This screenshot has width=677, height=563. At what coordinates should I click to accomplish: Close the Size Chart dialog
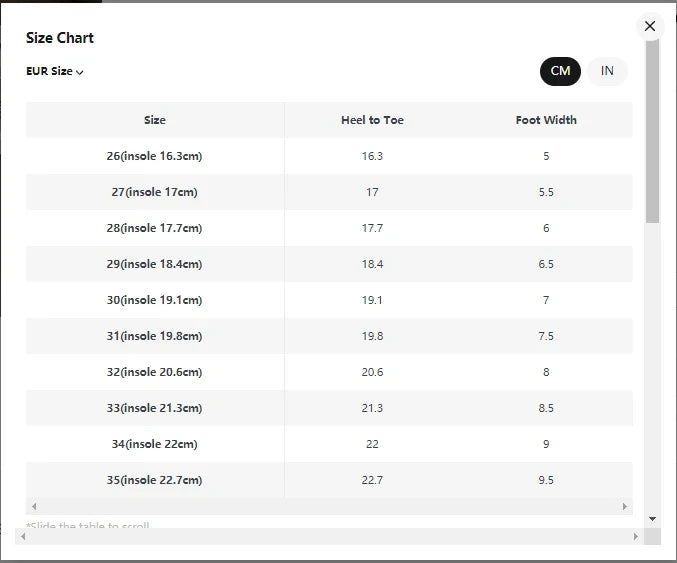[650, 26]
